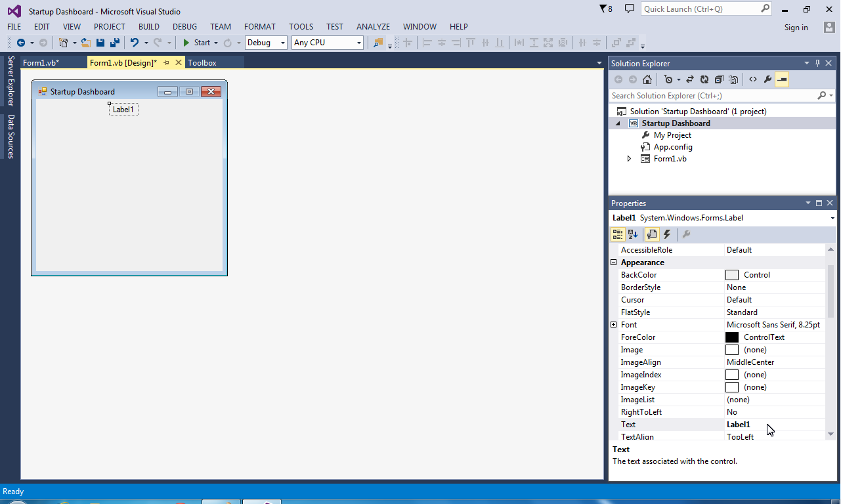Open the Properties object selector dropdown
Viewport: 841px width, 504px height.
coord(832,218)
